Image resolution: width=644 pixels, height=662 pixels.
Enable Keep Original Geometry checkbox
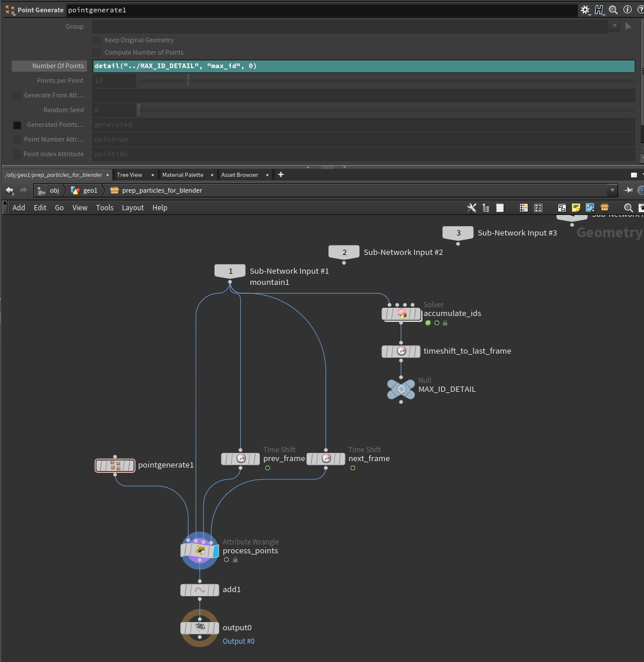(x=97, y=41)
